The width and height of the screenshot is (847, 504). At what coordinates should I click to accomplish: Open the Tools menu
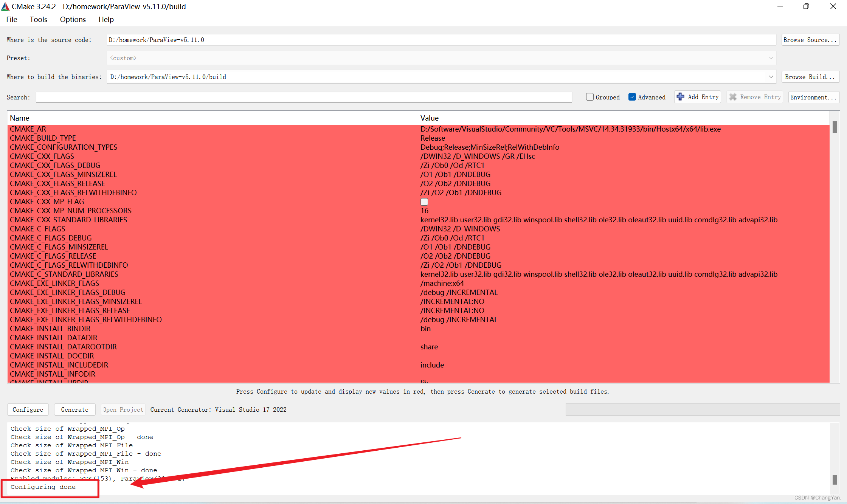pyautogui.click(x=39, y=19)
